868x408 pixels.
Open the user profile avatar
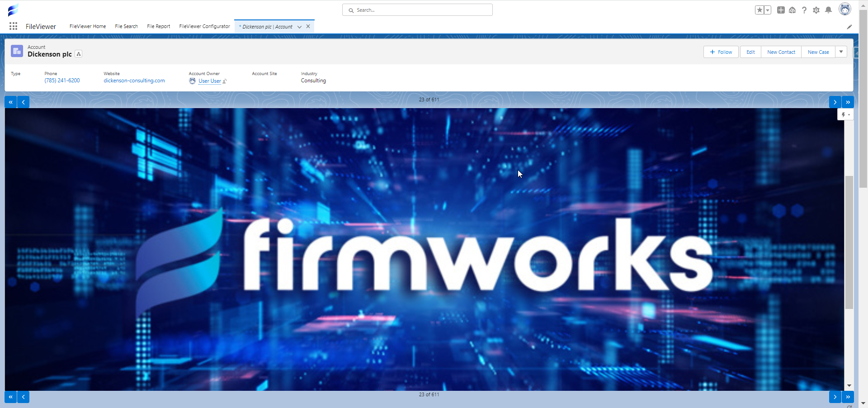[844, 9]
